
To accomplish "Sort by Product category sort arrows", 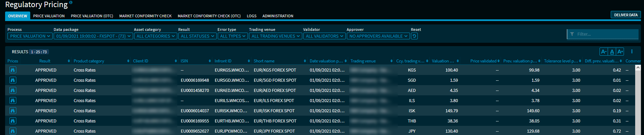I will point(128,61).
